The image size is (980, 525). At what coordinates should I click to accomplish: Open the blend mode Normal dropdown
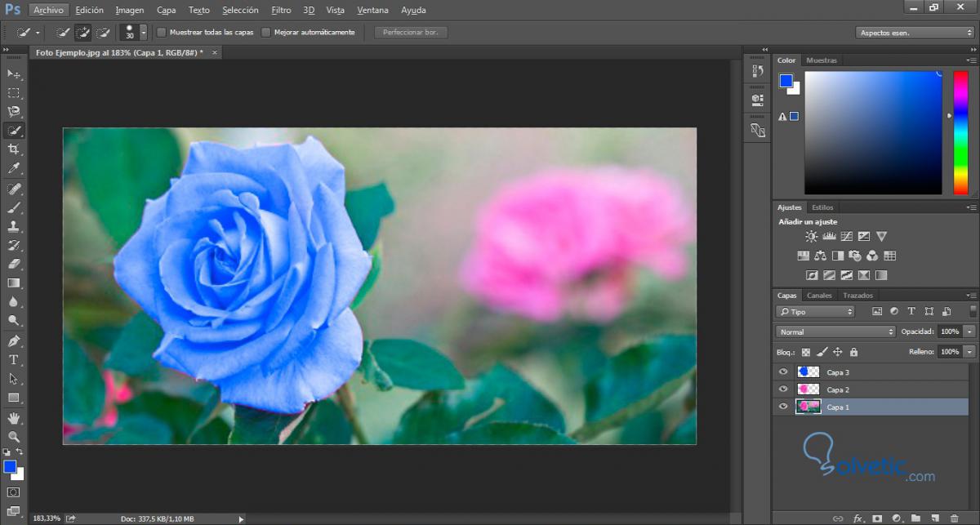tap(835, 332)
